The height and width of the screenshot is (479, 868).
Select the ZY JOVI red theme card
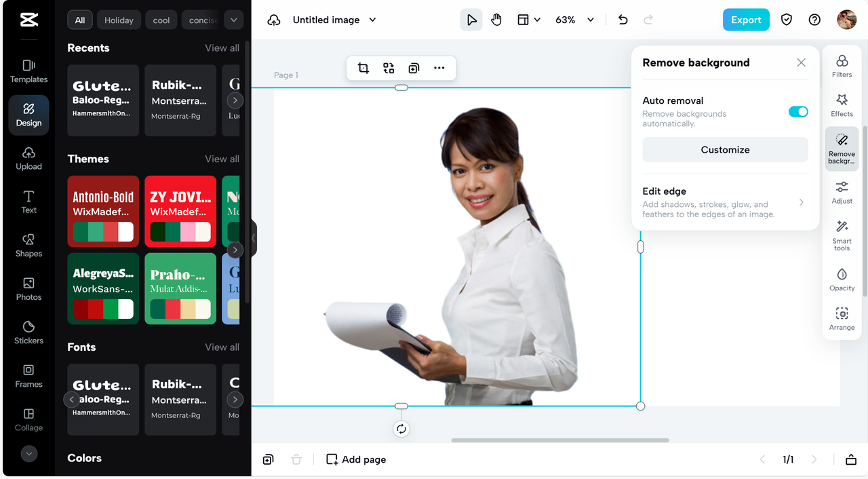[x=180, y=212]
